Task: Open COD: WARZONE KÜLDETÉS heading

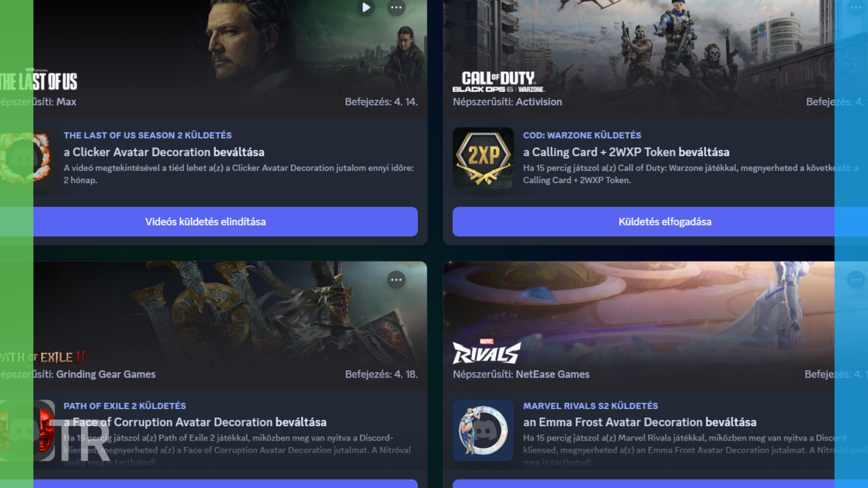Action: point(582,135)
